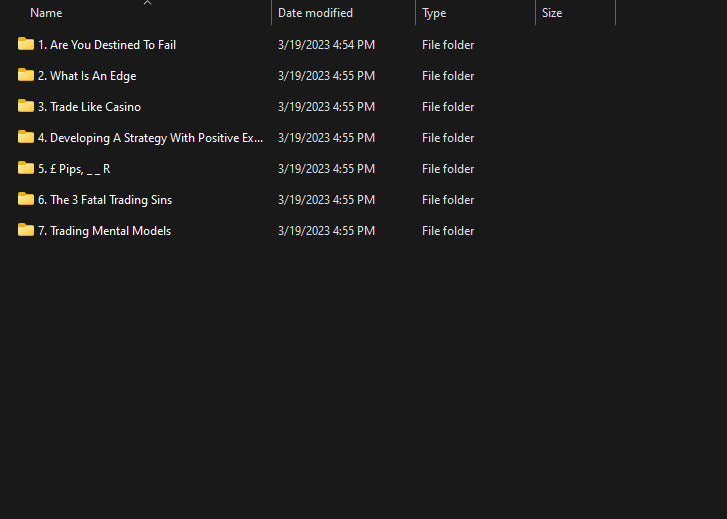Select the 4. Developing A Strategy name text
Viewport: 727px width, 519px height.
pos(150,138)
